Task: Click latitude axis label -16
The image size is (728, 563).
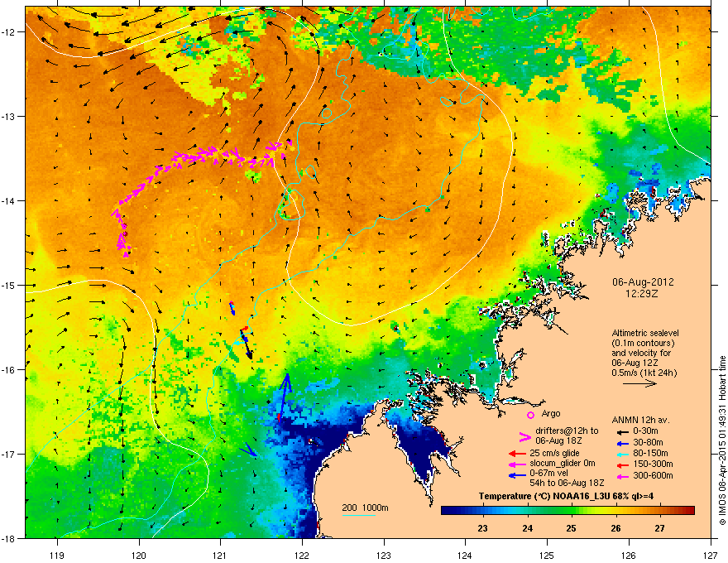Action: [9, 370]
